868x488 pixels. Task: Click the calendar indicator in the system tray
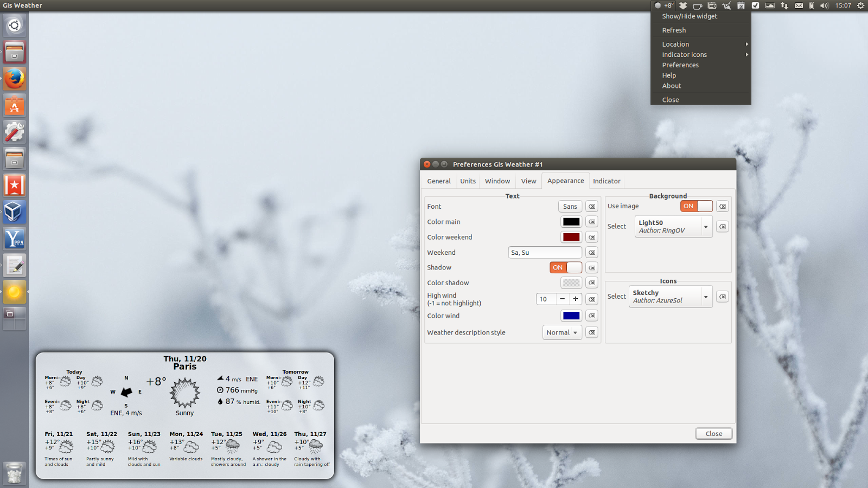click(742, 5)
